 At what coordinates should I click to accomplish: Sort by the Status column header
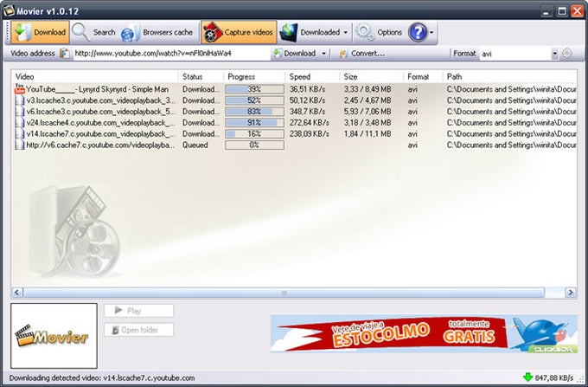tap(201, 76)
